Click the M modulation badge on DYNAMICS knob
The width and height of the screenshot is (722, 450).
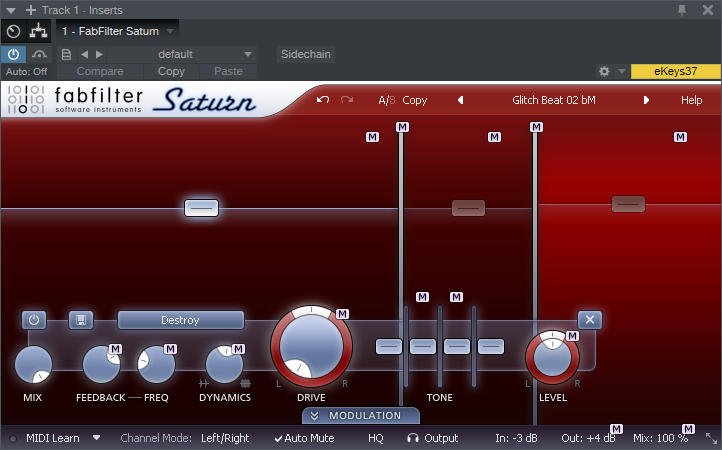[x=238, y=349]
